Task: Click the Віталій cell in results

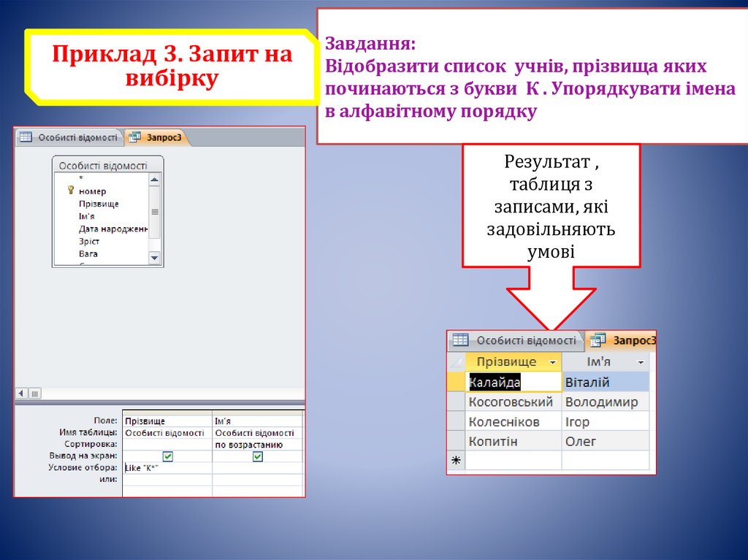Action: pos(606,382)
